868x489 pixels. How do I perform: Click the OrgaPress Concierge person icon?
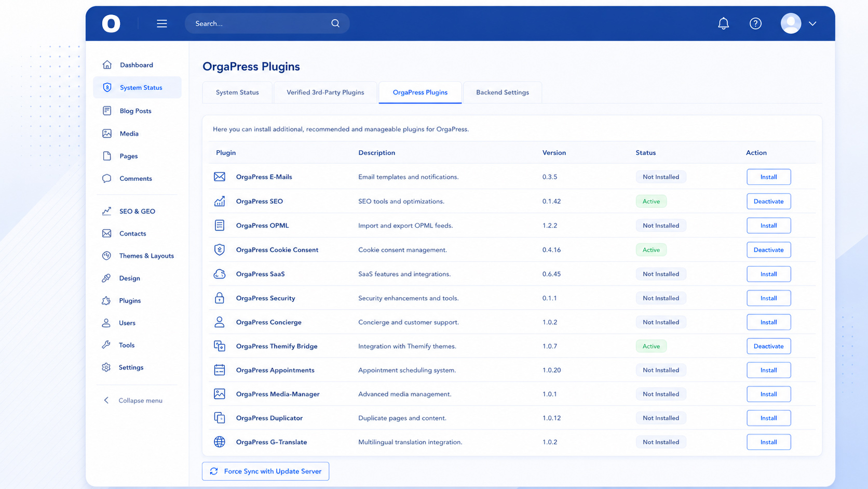tap(220, 322)
